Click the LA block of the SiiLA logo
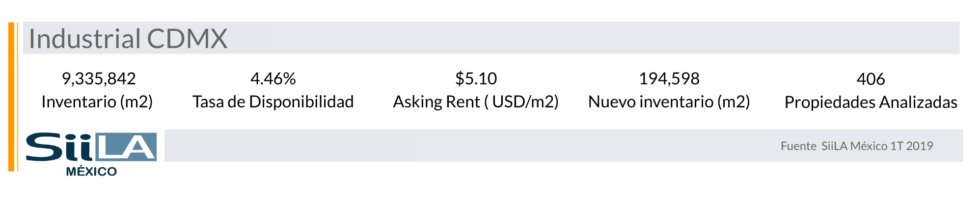Image resolution: width=980 pixels, height=204 pixels. [x=127, y=147]
